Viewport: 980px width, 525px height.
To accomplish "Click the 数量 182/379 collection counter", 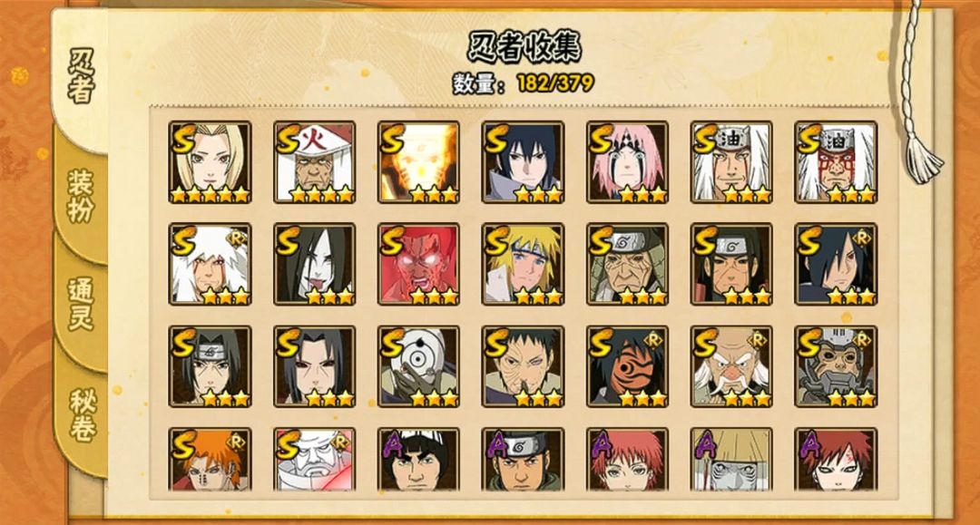I will point(524,83).
